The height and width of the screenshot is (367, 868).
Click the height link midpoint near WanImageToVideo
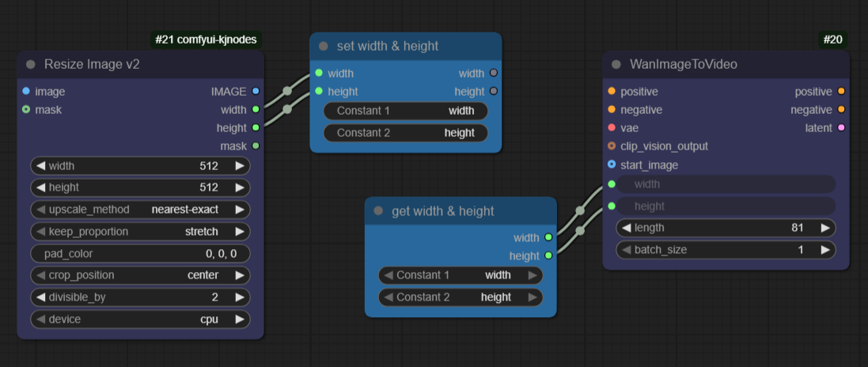(579, 230)
